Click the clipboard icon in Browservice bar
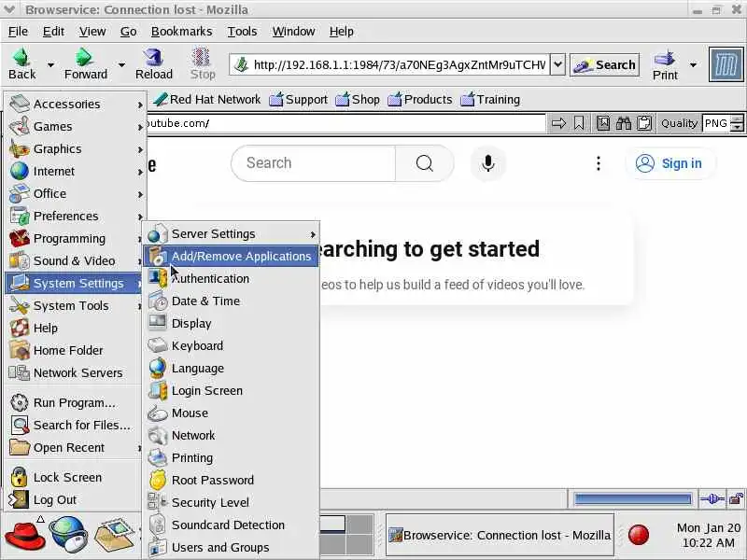The image size is (747, 560). [644, 123]
